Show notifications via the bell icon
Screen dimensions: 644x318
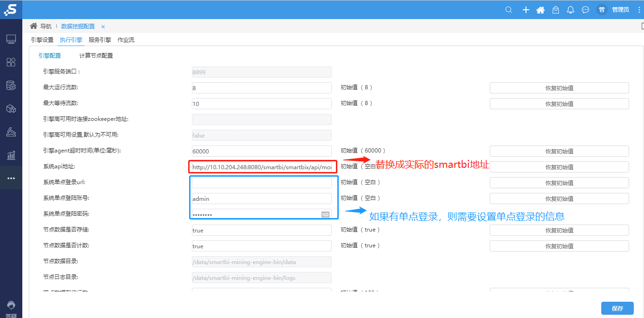click(x=571, y=10)
